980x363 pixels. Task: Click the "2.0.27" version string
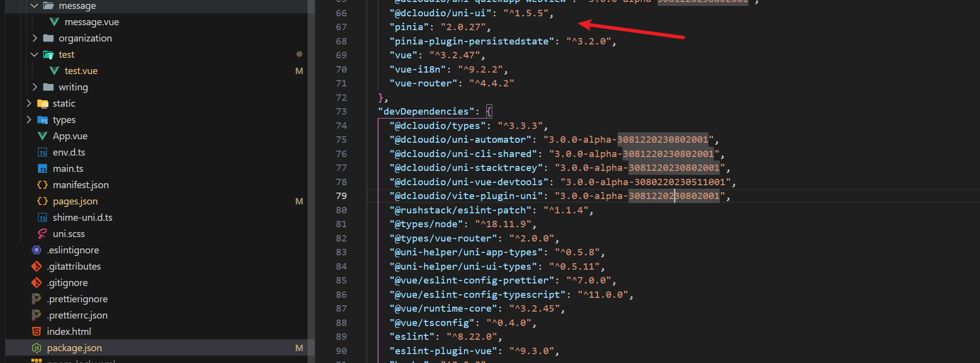pos(463,27)
